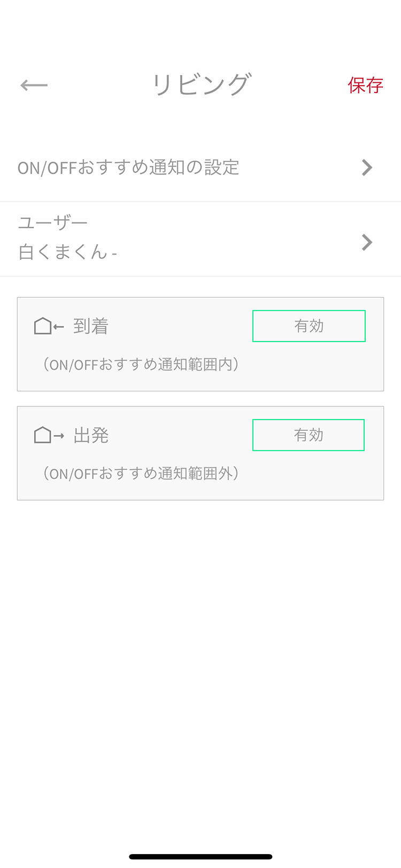Click the ON/OFFおすすめ通知範囲外 description

click(141, 474)
